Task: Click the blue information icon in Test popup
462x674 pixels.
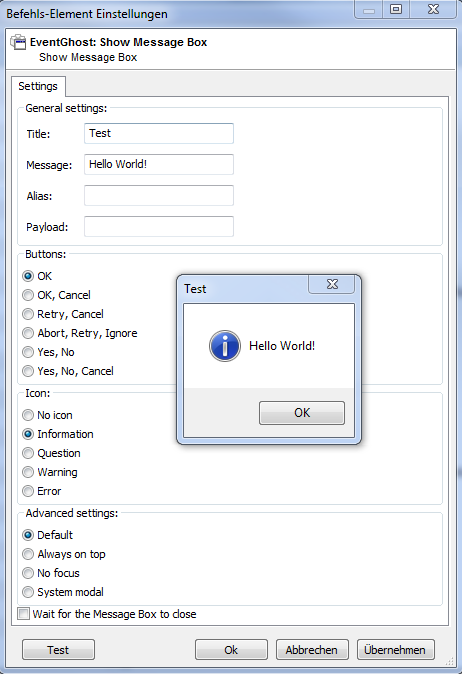Action: pos(225,346)
